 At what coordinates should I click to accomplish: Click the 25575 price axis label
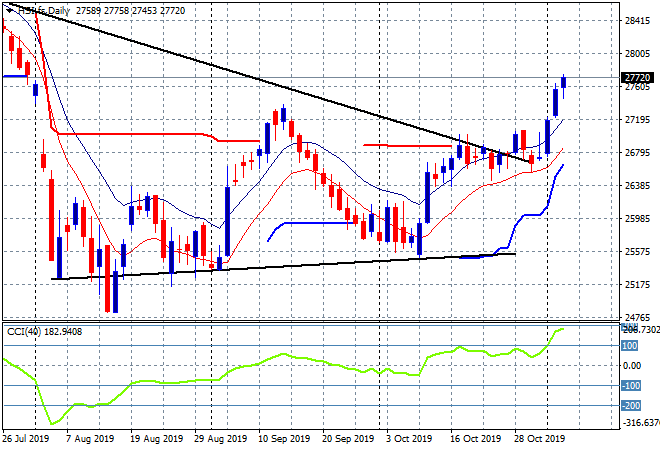637,252
